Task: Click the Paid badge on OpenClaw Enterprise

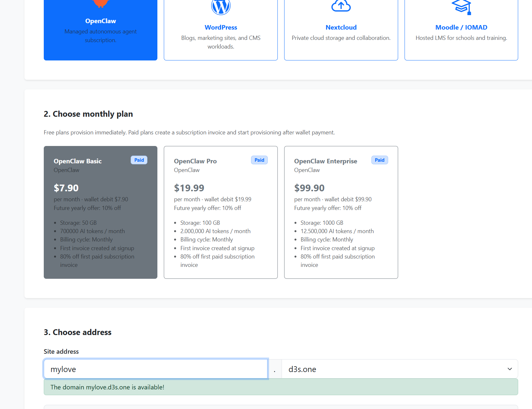Action: 379,160
